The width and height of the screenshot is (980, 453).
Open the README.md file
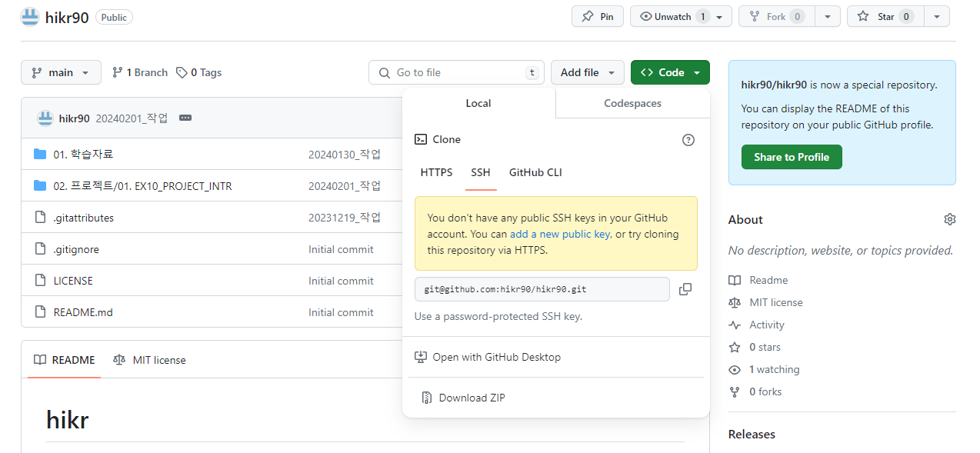[x=83, y=312]
